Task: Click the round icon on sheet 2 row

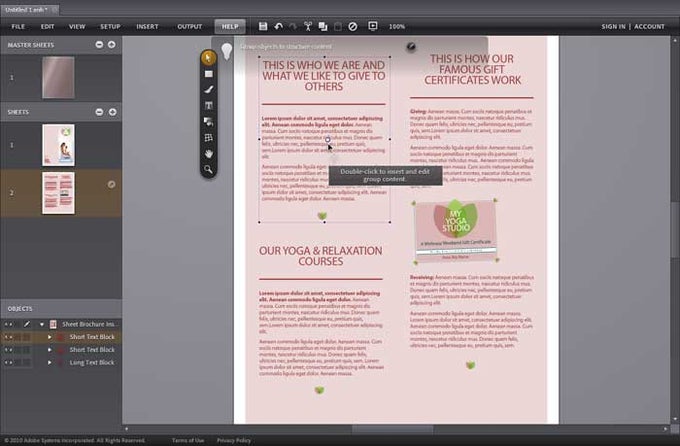Action: coord(111,184)
